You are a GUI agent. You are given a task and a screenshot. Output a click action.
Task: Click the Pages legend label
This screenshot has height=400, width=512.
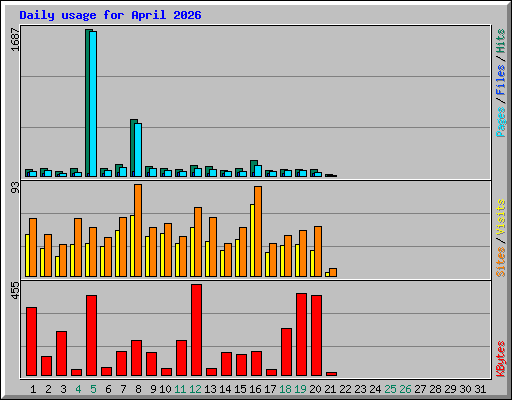tap(501, 122)
